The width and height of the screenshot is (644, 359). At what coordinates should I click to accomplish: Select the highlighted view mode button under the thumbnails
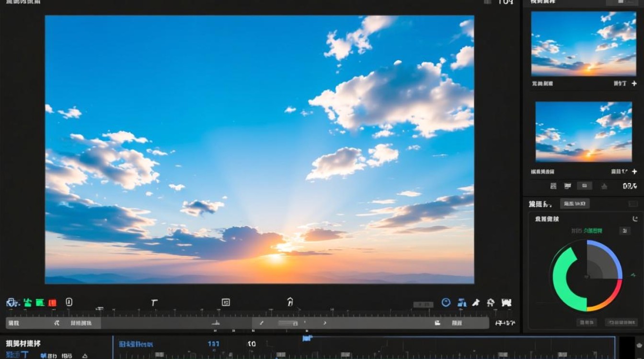tap(584, 186)
